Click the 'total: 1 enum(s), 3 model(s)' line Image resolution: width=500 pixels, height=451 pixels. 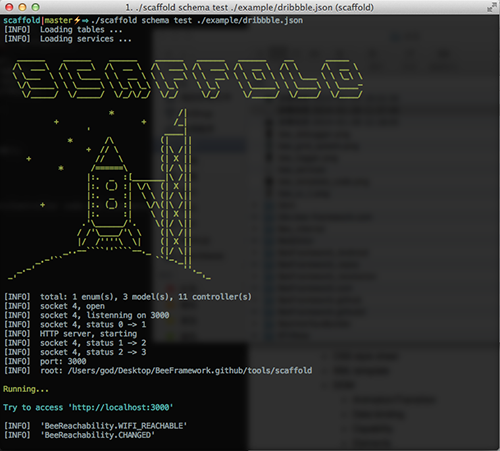pos(128,297)
